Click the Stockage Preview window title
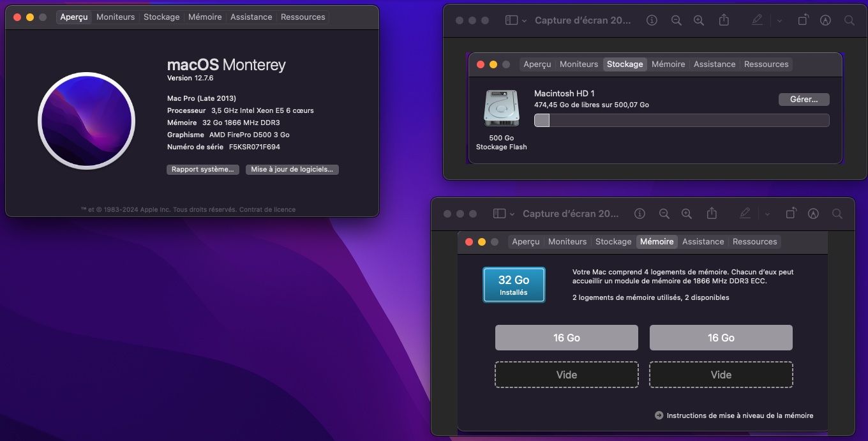The image size is (868, 441). click(x=583, y=20)
